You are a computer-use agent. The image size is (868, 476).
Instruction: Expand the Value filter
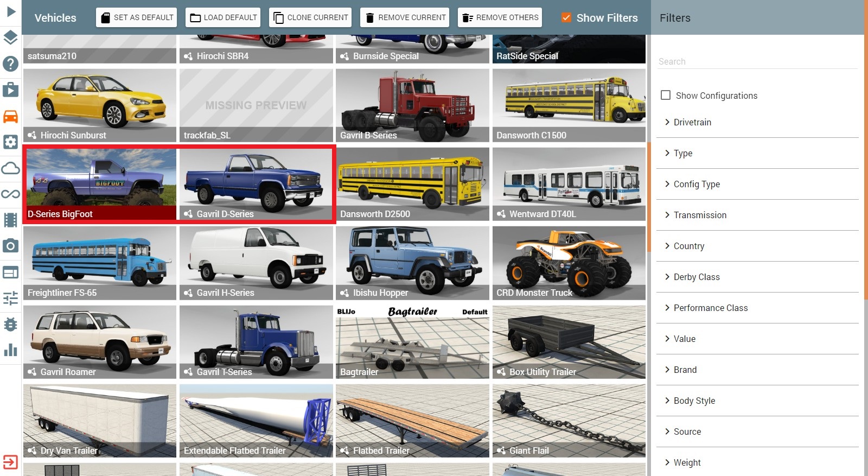pyautogui.click(x=757, y=339)
